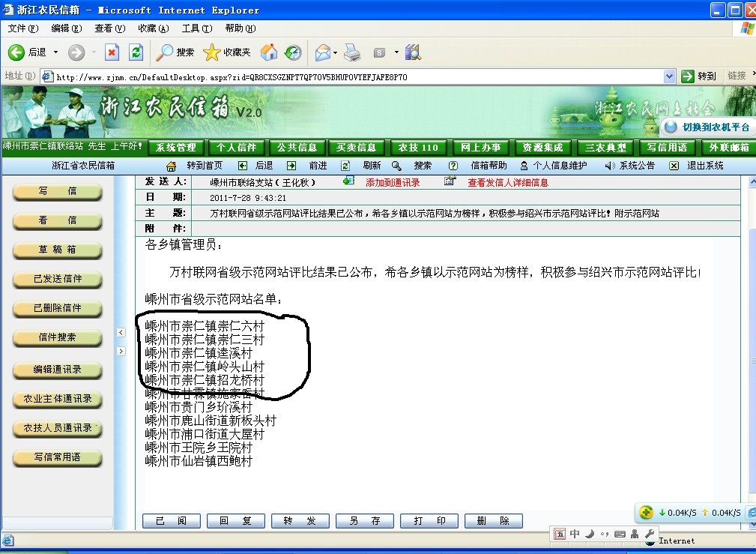Click the 回复 reply button
The height and width of the screenshot is (554, 756).
(235, 520)
